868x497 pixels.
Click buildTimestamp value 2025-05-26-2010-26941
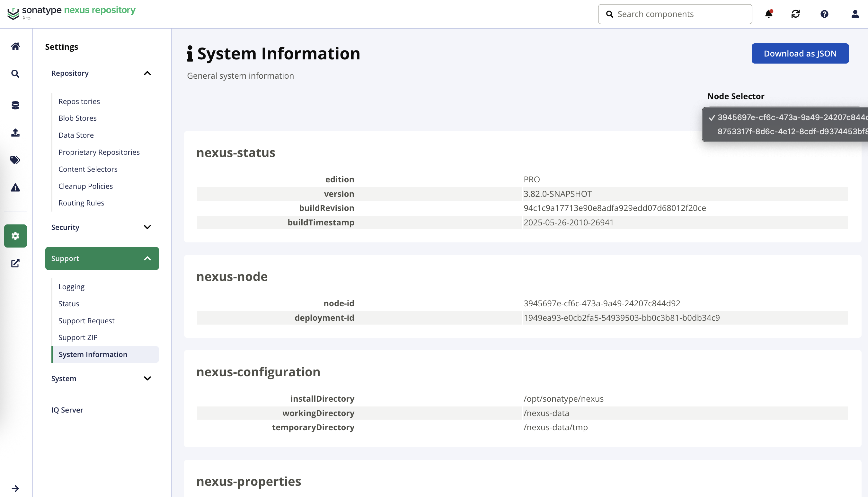(x=569, y=222)
